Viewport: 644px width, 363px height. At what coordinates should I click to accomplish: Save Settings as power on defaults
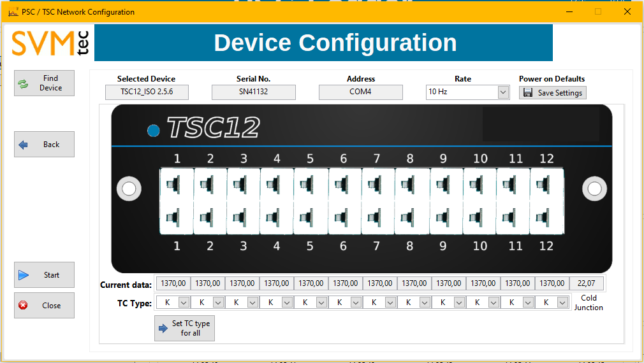point(553,93)
